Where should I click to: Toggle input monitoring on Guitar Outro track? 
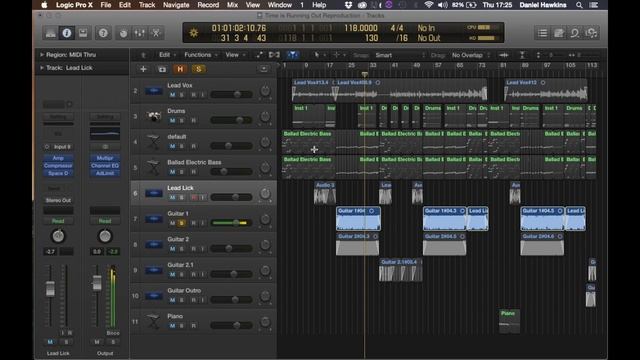(x=202, y=300)
